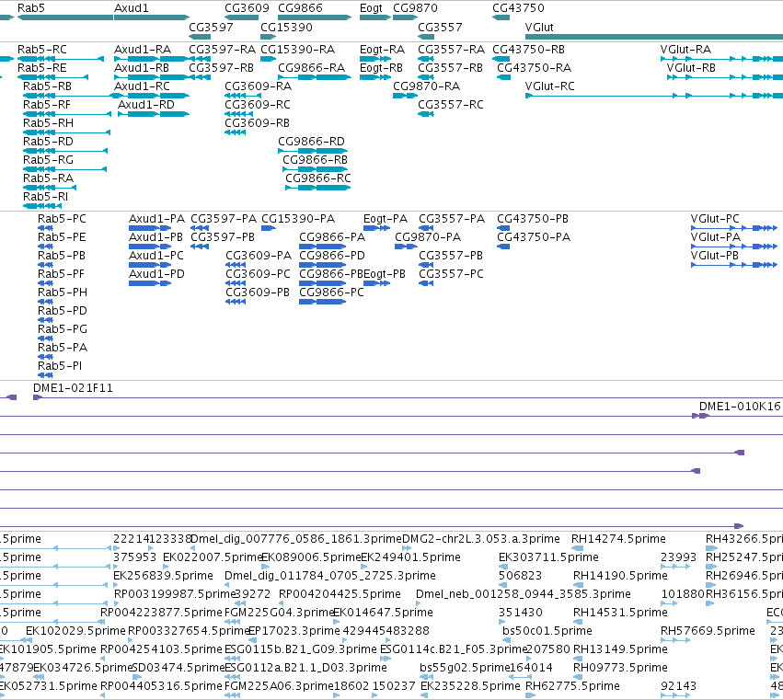Click EST SD03474.5prime

pyautogui.click(x=136, y=678)
